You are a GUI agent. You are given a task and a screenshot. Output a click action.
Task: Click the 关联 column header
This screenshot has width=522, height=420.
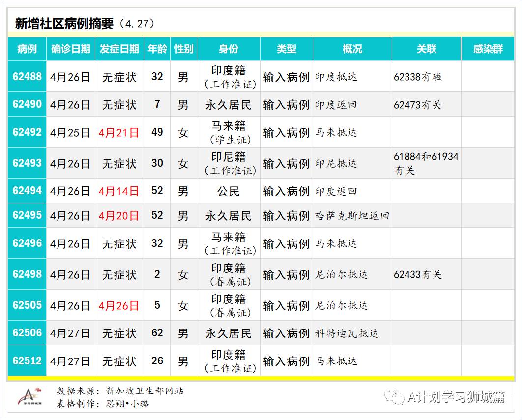pos(426,49)
